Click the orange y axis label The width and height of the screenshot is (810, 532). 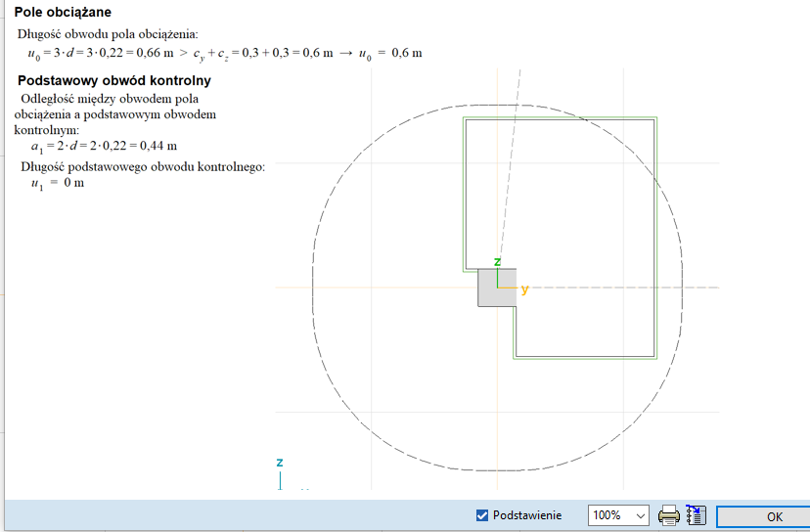pyautogui.click(x=525, y=288)
